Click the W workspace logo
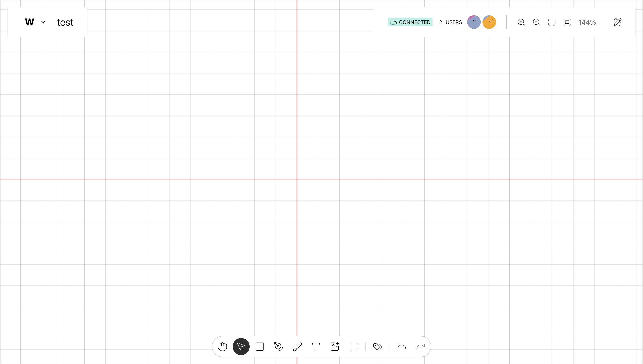643x364 pixels. (30, 22)
